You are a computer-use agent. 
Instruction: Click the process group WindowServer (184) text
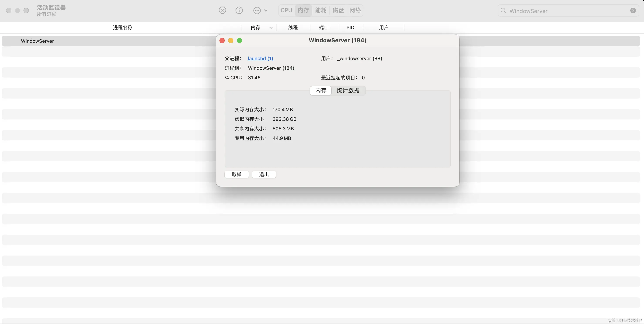point(271,68)
